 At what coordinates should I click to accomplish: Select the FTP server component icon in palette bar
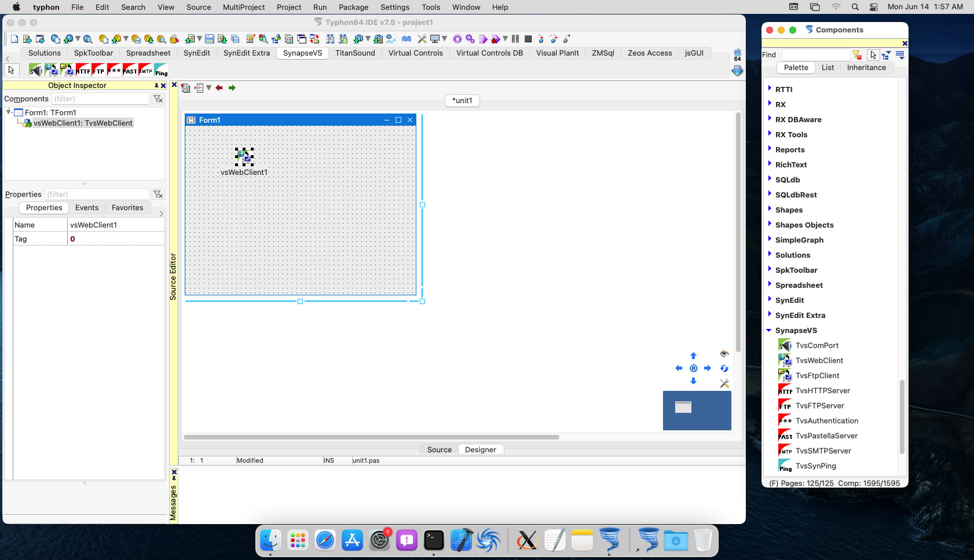98,70
